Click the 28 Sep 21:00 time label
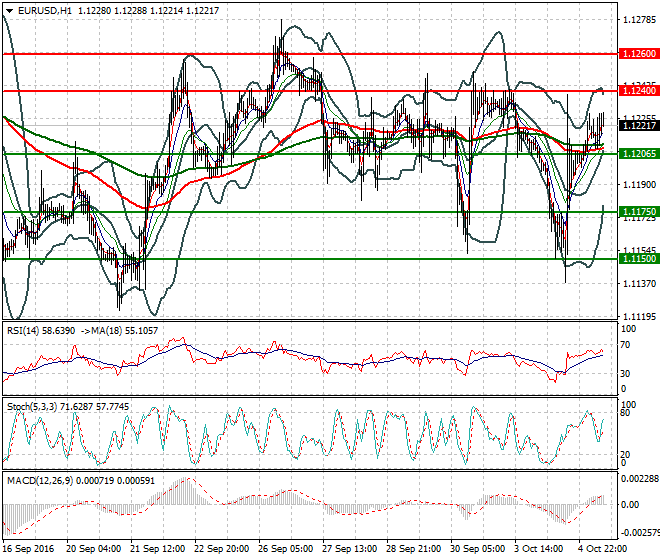Screen dimensions: 660x560 (413, 549)
